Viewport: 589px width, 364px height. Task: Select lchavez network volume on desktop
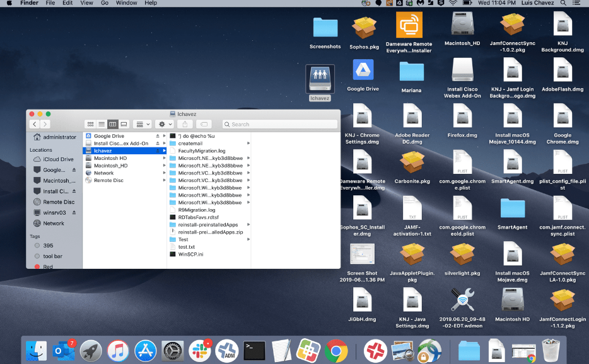(x=320, y=83)
